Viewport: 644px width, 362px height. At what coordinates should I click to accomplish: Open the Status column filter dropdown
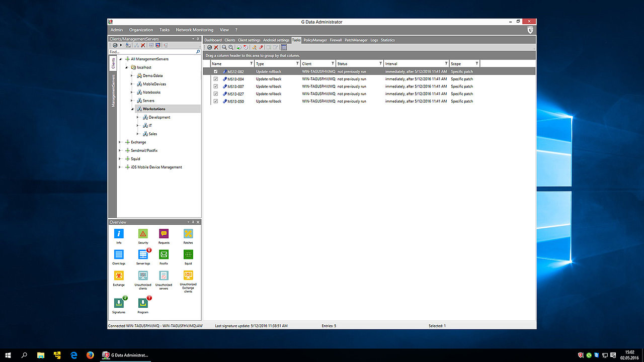point(380,64)
